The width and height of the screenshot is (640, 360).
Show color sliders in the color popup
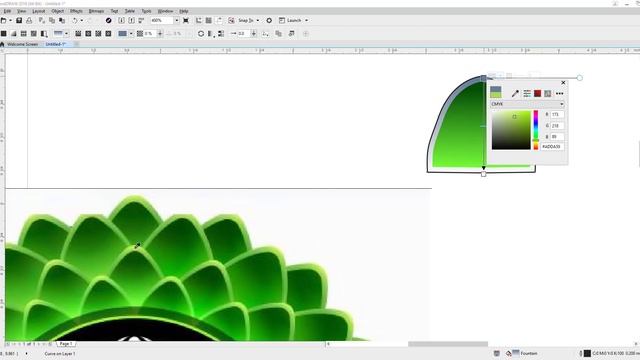527,93
